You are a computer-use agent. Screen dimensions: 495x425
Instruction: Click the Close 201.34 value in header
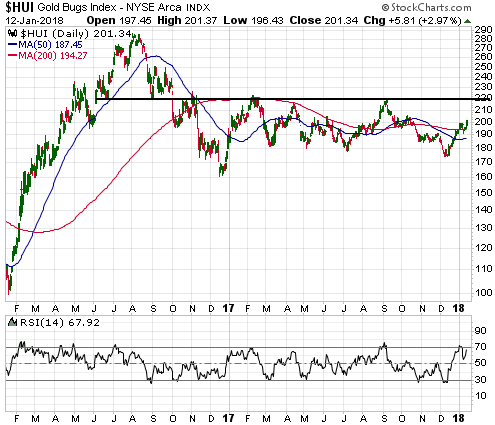click(x=323, y=20)
